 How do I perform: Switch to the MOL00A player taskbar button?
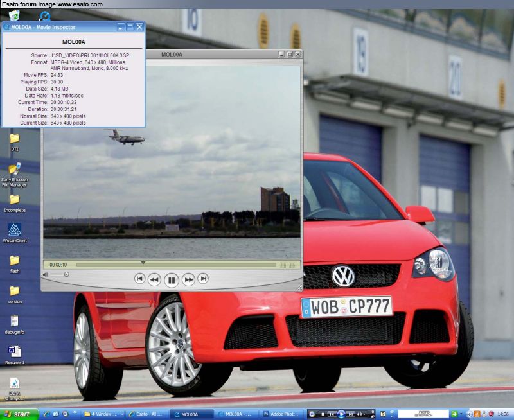[x=192, y=414]
